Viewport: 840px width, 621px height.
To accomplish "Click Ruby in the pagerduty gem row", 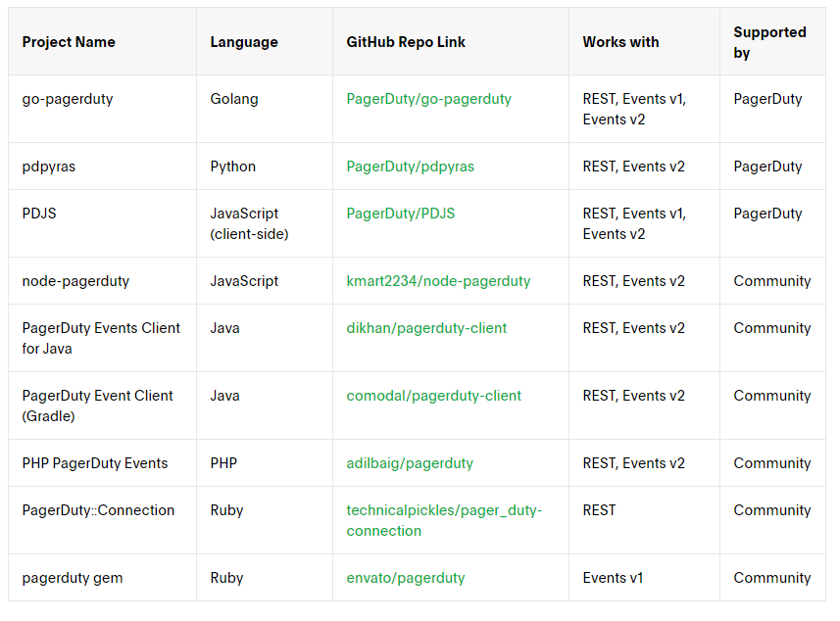I will click(x=226, y=578).
